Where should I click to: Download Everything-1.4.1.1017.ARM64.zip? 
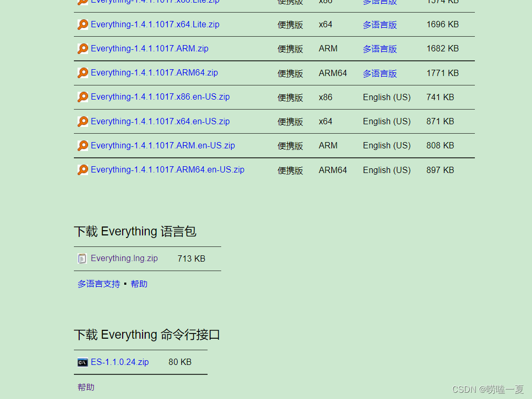155,72
